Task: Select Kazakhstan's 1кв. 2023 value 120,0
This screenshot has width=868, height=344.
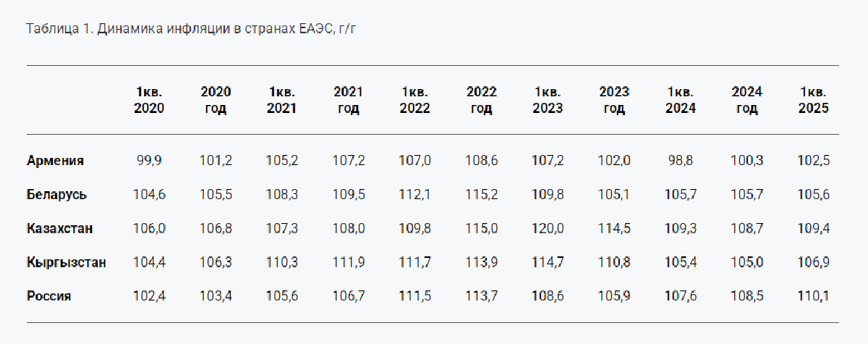Action: tap(548, 228)
